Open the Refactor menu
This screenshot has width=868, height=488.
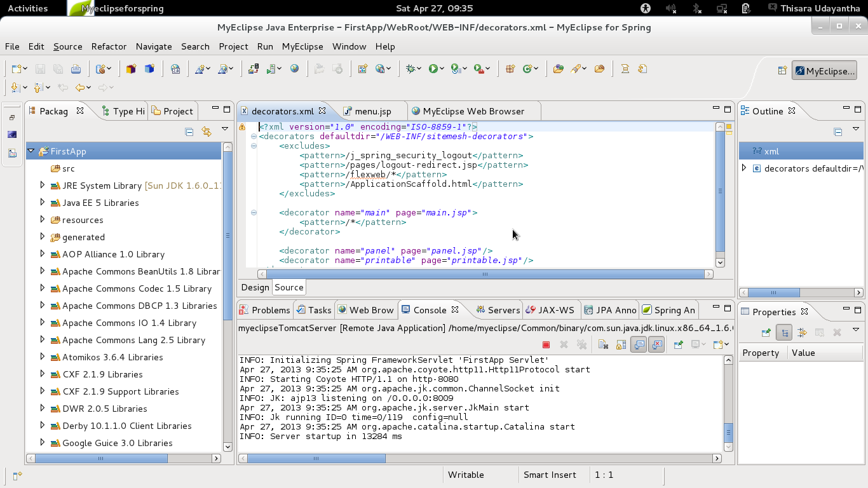108,46
